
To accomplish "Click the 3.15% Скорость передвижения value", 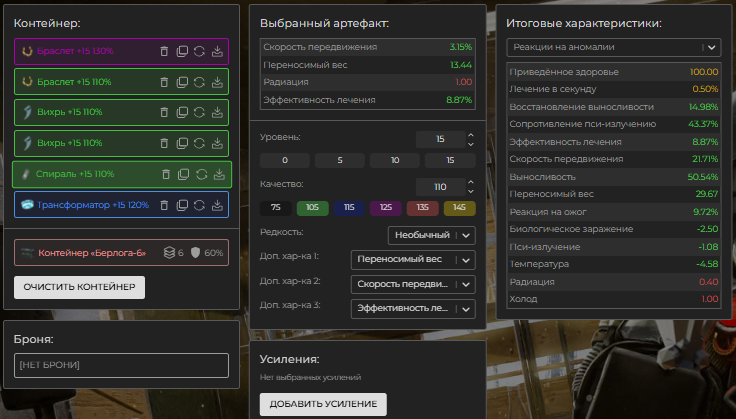I will pyautogui.click(x=460, y=47).
